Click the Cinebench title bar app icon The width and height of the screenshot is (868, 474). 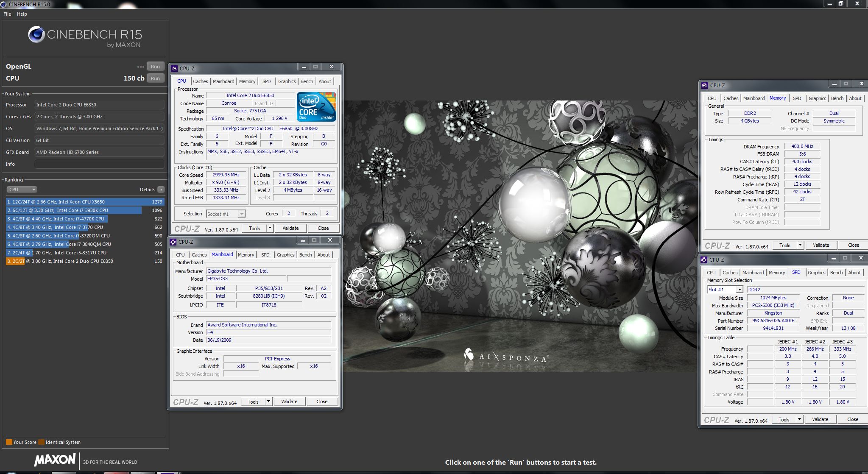point(3,4)
